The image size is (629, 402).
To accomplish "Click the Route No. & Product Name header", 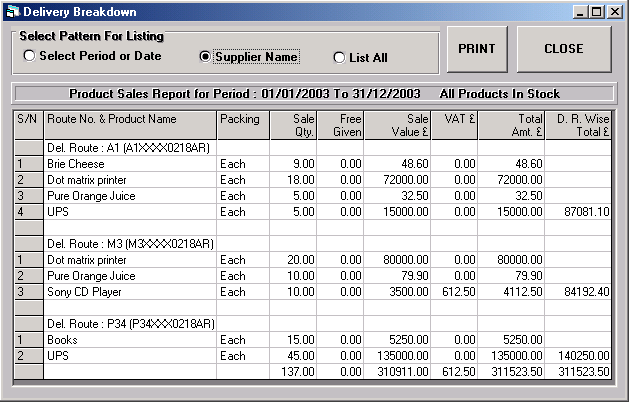I will 130,125.
